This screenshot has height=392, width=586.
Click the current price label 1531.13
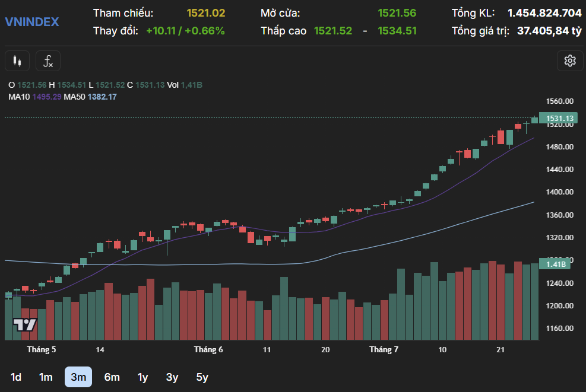[x=558, y=119]
